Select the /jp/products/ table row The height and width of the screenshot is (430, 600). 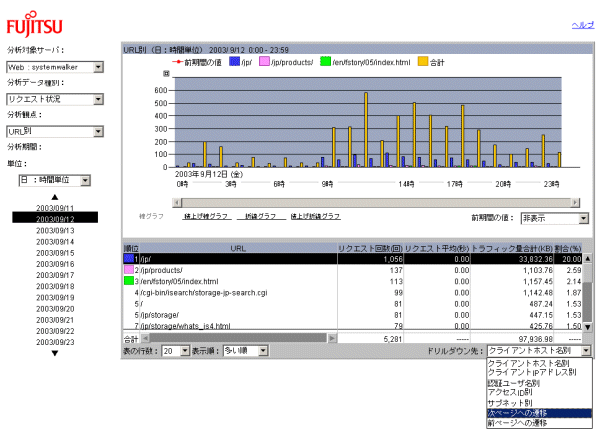click(x=352, y=270)
